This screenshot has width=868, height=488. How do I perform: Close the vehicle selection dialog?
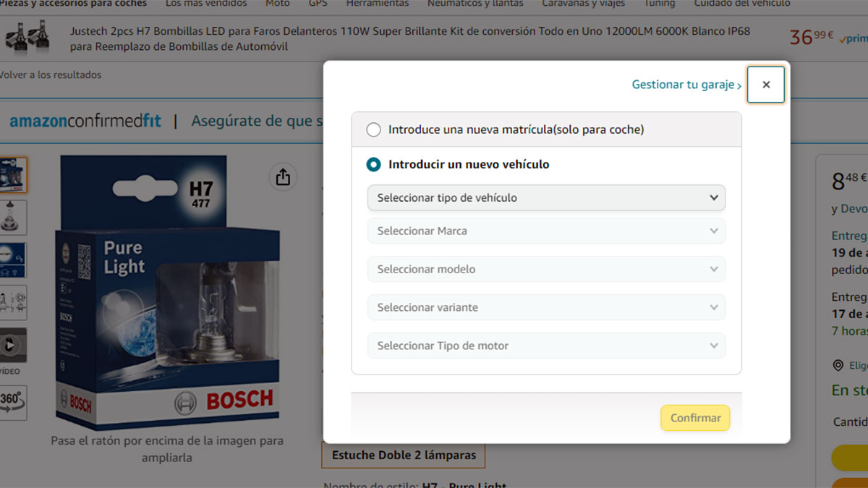point(766,85)
